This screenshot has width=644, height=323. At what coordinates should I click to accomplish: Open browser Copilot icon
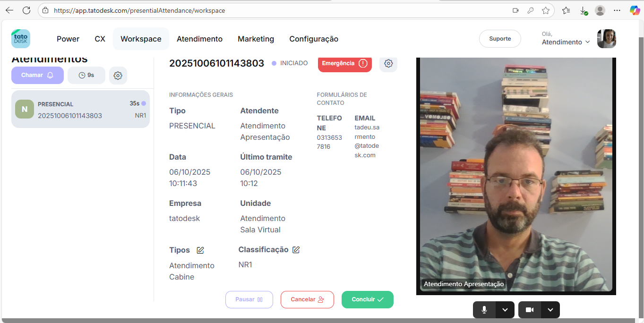(x=635, y=10)
